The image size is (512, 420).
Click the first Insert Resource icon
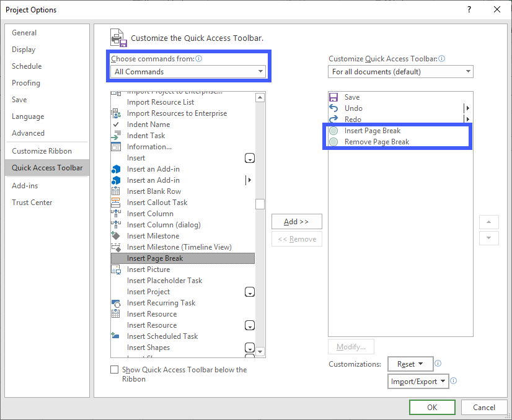click(x=116, y=314)
